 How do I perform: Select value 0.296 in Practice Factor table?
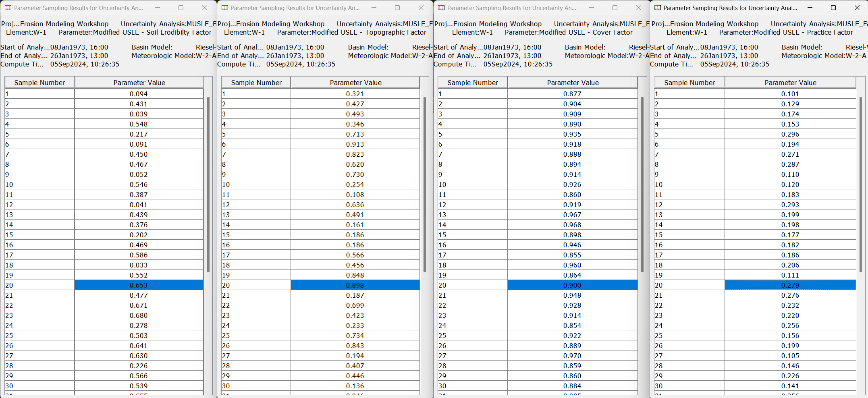pos(790,134)
